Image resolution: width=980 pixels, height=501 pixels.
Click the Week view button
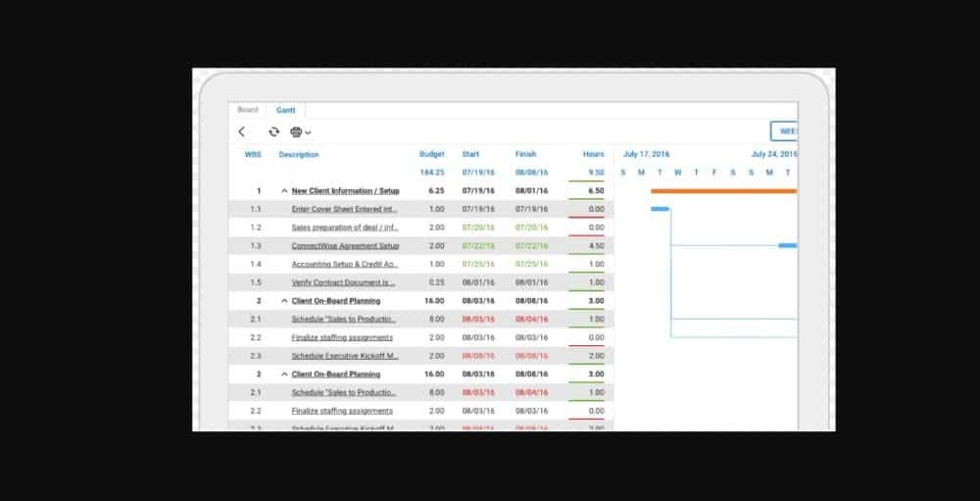785,131
